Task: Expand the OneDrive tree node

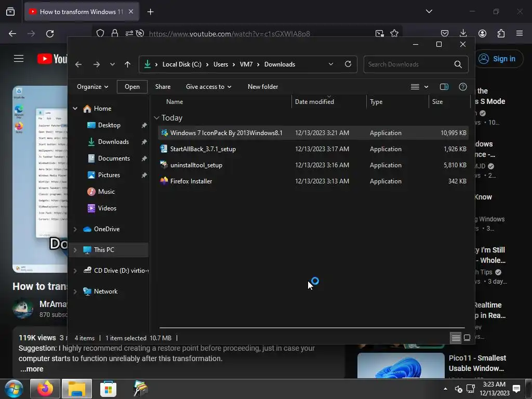Action: (x=75, y=229)
